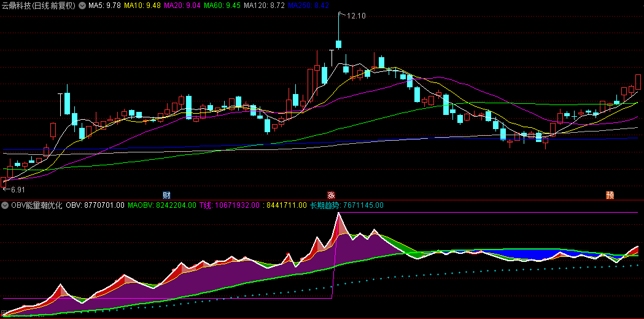
Task: Select the OBV能量潮优化 indicator name
Action: 36,205
